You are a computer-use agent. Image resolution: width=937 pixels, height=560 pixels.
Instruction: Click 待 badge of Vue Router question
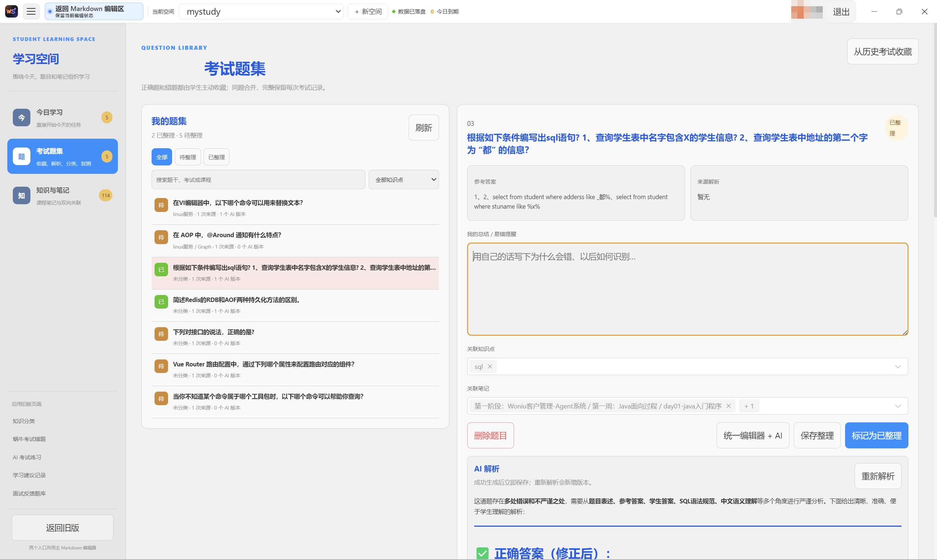(161, 366)
